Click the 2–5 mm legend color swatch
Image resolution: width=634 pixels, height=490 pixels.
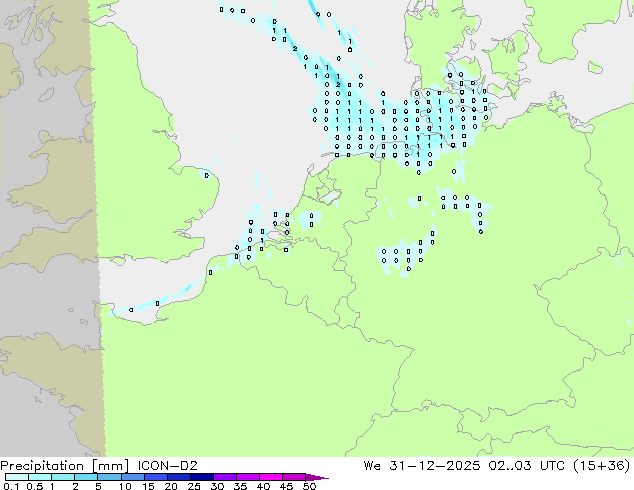click(x=86, y=477)
